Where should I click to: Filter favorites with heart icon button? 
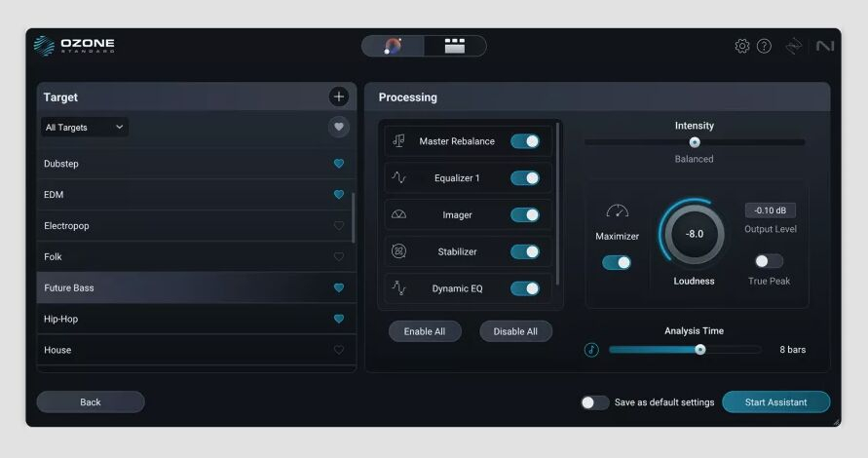(x=338, y=127)
